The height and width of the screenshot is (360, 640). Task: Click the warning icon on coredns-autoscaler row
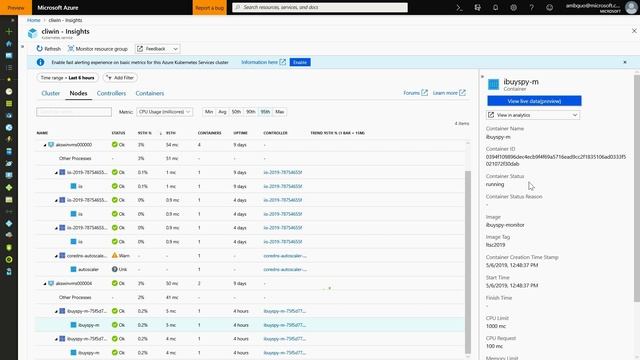pyautogui.click(x=115, y=256)
